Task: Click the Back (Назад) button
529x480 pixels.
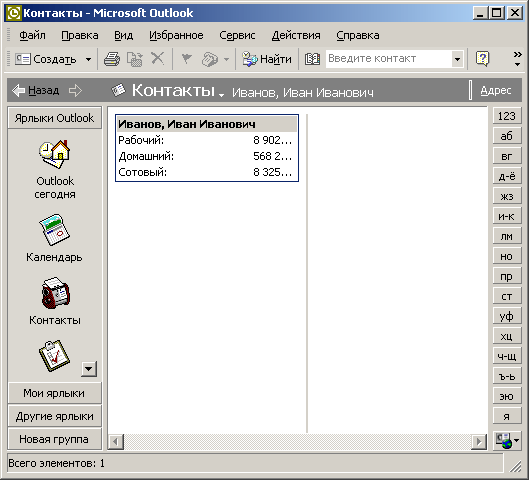Action: [x=35, y=90]
